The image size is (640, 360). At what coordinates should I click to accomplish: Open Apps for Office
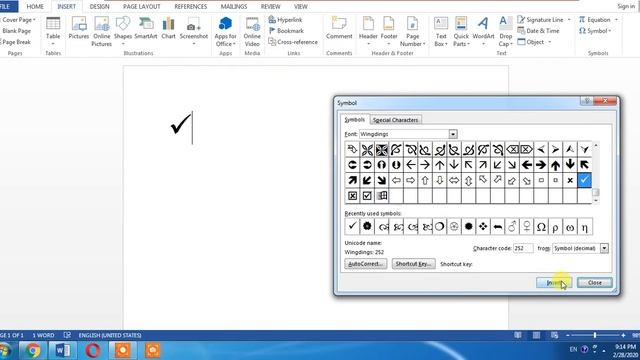pyautogui.click(x=225, y=31)
